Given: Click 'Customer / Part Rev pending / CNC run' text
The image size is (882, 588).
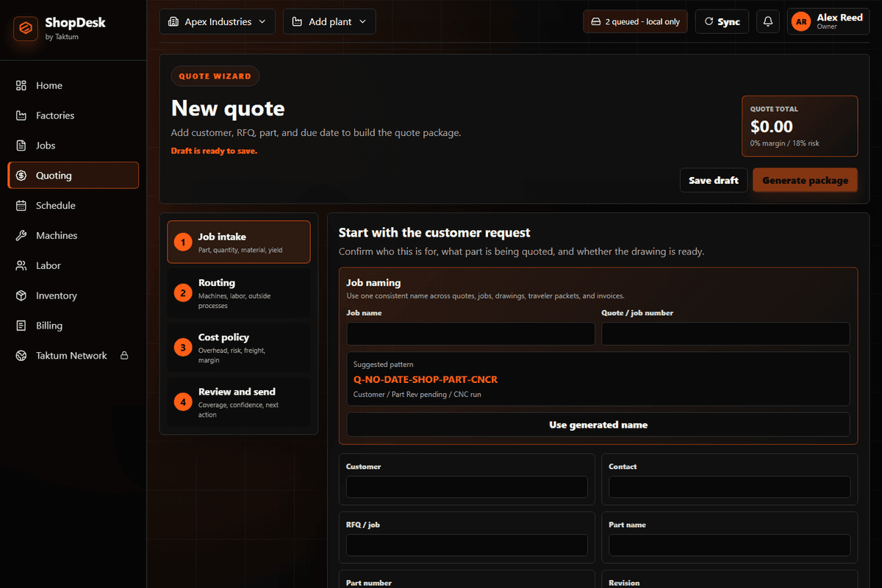Looking at the screenshot, I should point(417,395).
